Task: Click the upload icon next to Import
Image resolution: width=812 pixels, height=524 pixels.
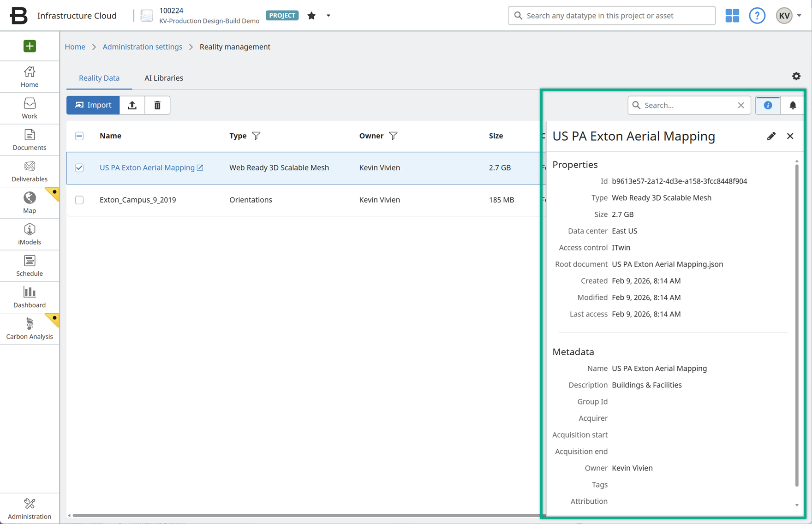Action: (132, 105)
